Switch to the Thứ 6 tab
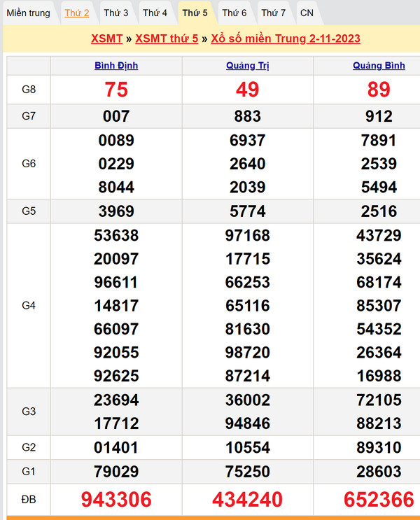Viewport: 420px width, 520px height. tap(234, 13)
